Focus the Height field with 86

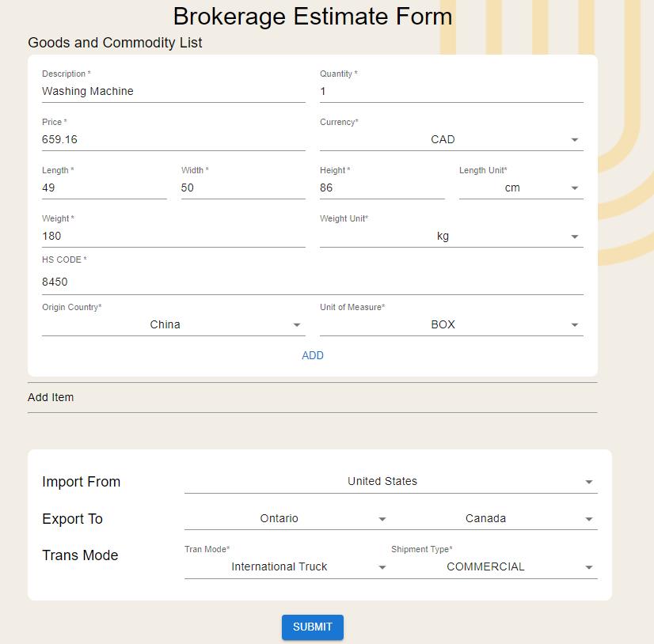382,188
